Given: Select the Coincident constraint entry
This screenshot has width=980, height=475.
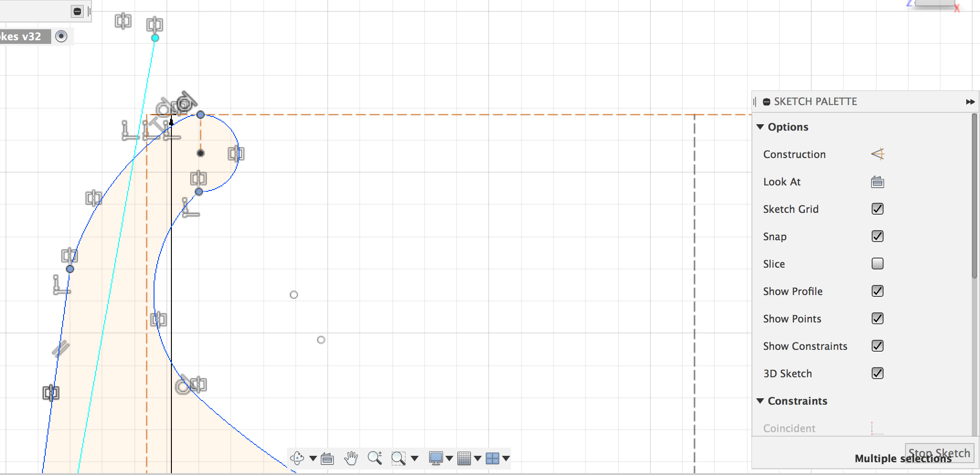Looking at the screenshot, I should (x=789, y=428).
